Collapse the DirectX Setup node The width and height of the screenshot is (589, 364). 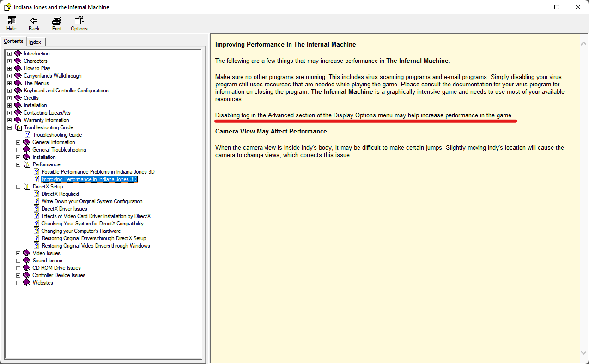pyautogui.click(x=18, y=187)
